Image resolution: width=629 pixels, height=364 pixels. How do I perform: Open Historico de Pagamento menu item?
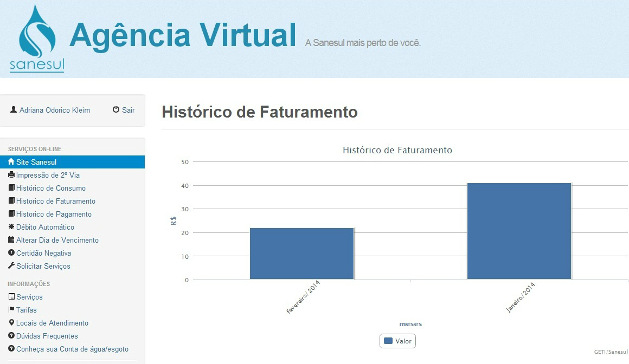(x=54, y=214)
